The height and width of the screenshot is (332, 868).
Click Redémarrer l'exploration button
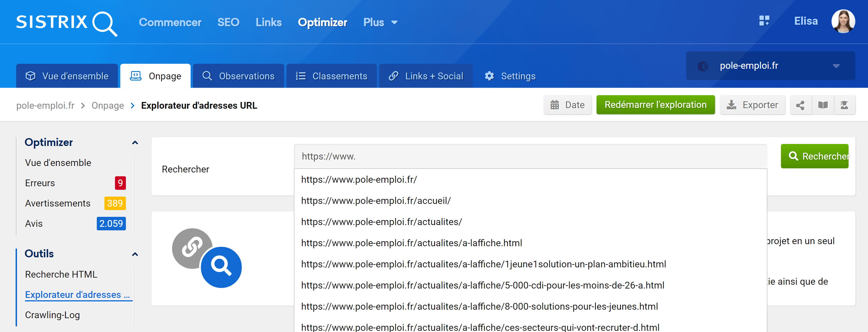pos(655,105)
